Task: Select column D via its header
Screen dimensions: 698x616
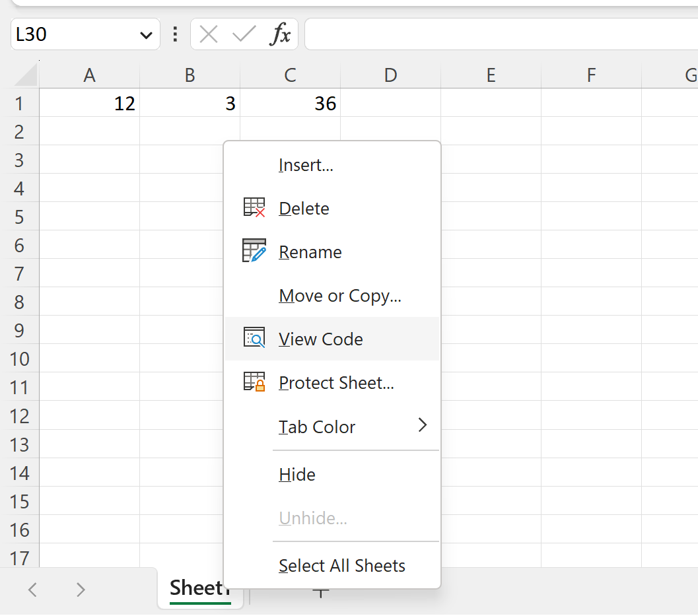Action: (390, 75)
